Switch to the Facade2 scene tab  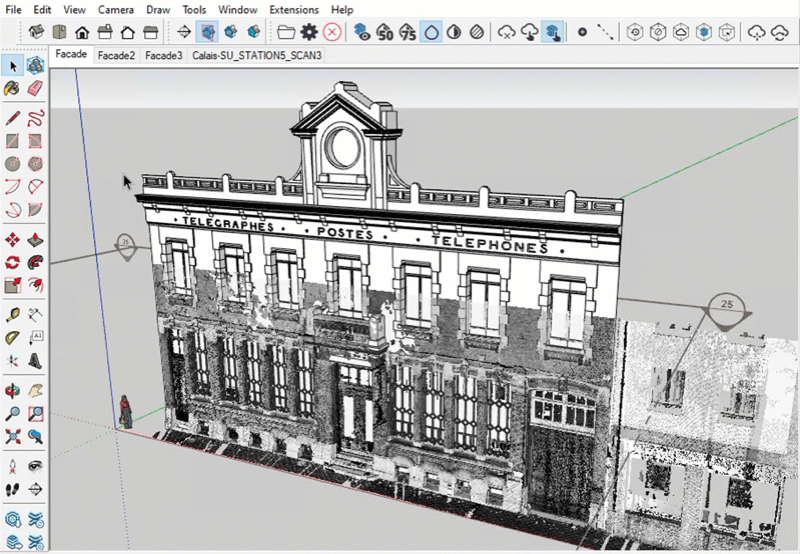(117, 56)
